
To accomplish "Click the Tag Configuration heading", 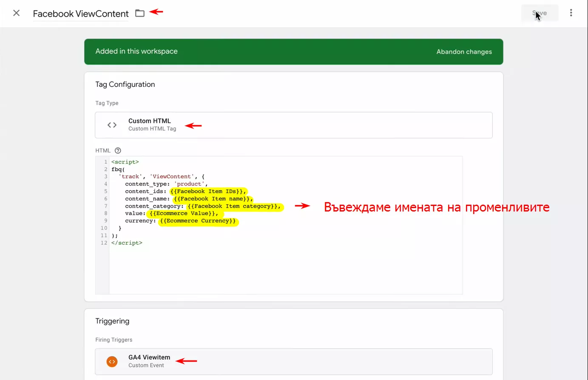I will [x=125, y=84].
